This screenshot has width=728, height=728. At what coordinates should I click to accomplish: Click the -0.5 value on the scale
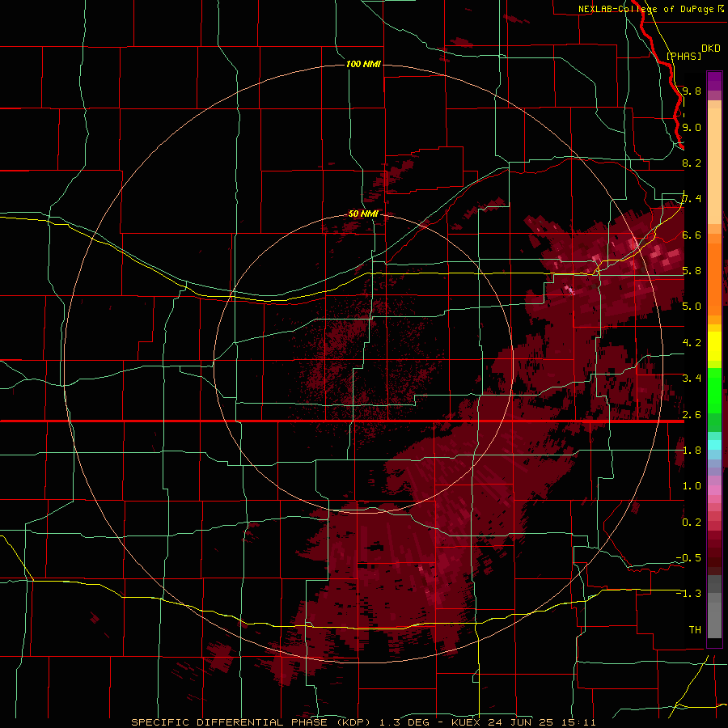688,558
